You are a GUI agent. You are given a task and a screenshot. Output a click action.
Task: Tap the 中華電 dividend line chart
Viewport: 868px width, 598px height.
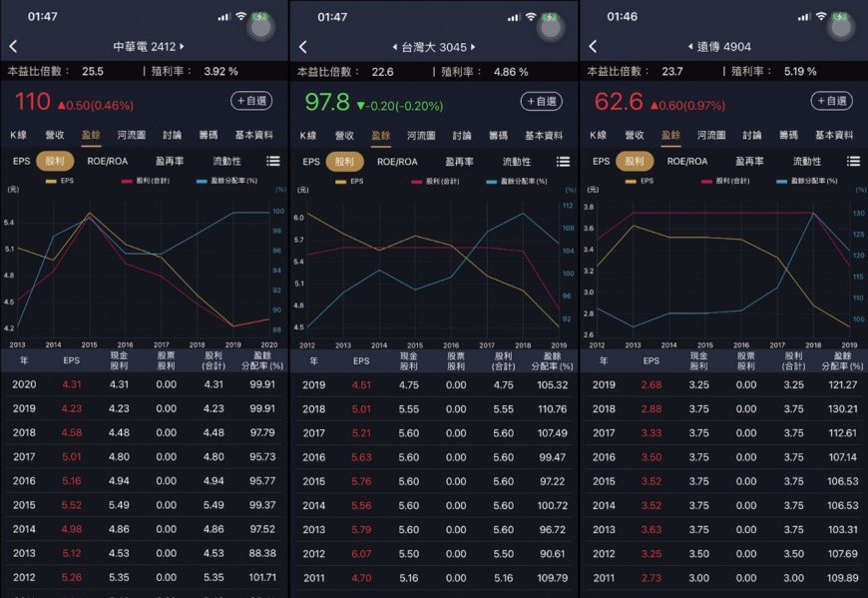click(x=144, y=269)
